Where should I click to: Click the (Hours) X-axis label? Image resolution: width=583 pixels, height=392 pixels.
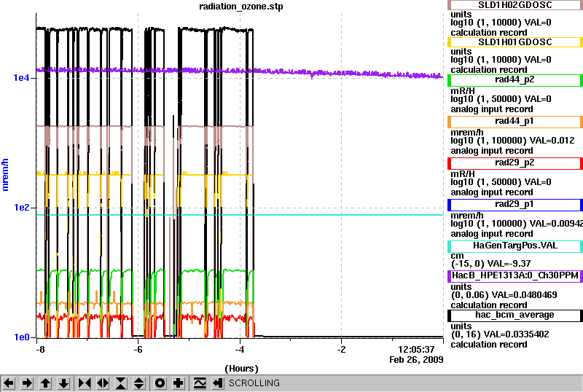coord(241,369)
